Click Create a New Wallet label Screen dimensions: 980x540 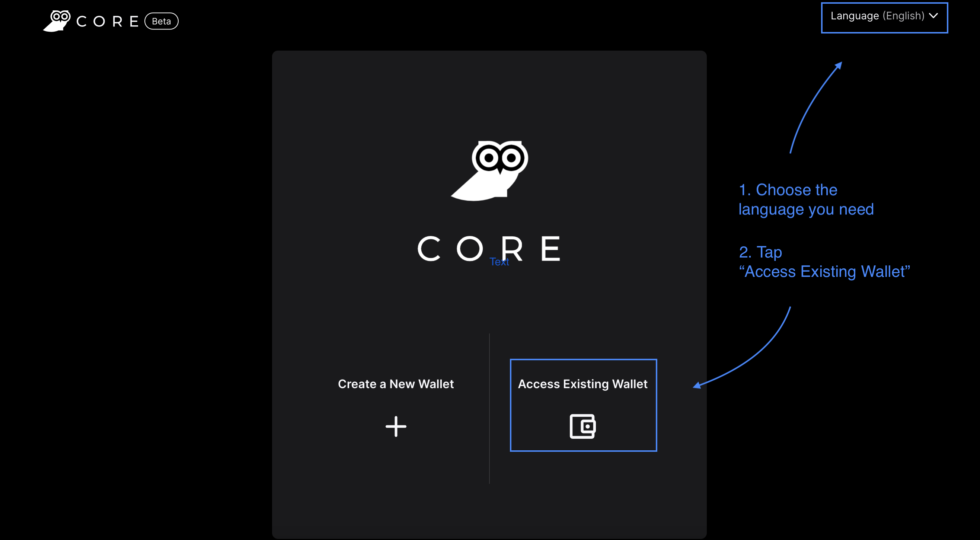[x=396, y=384]
